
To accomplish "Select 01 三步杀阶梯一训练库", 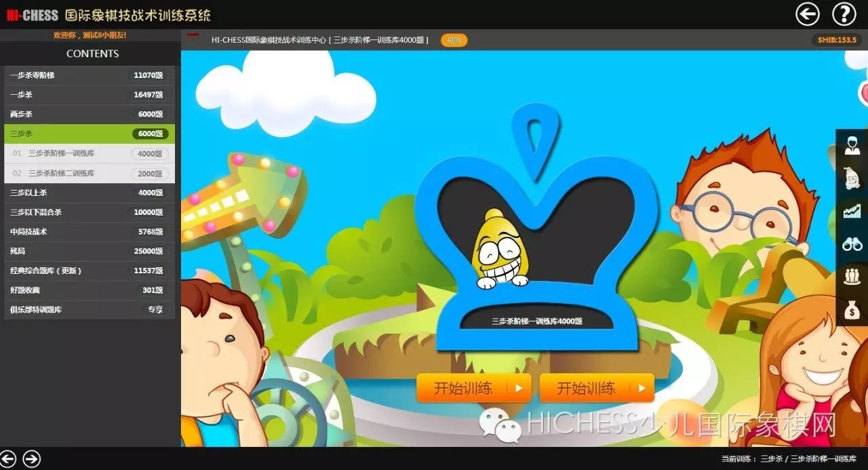I will pos(90,153).
